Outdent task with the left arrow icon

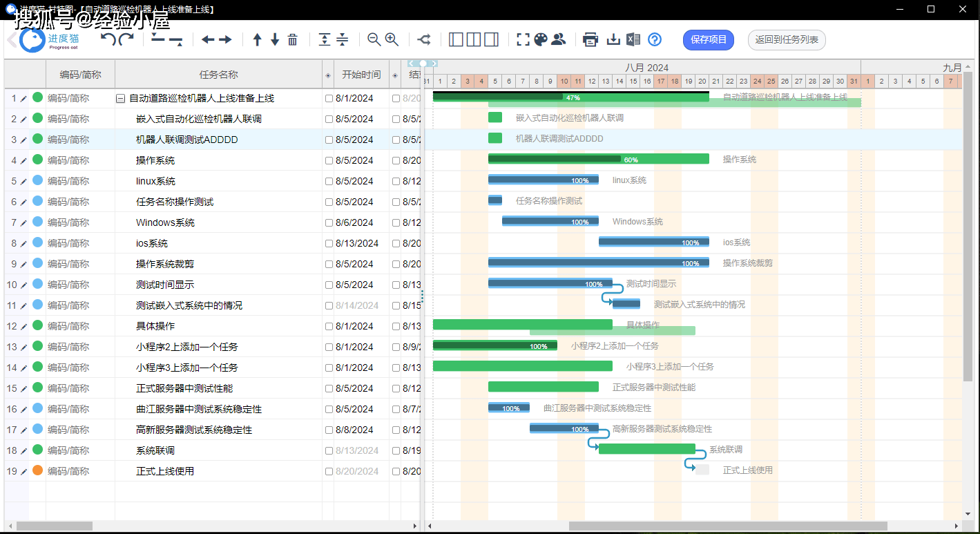click(208, 39)
